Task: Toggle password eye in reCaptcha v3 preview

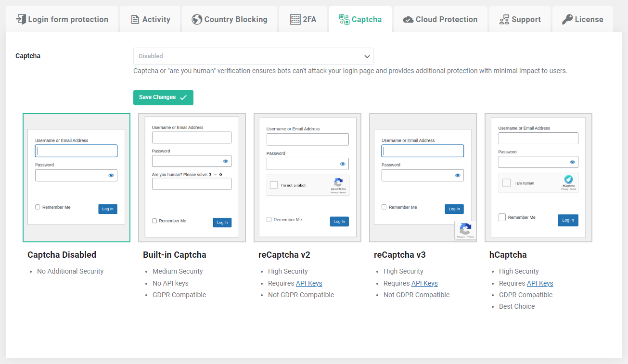Action: coord(458,176)
